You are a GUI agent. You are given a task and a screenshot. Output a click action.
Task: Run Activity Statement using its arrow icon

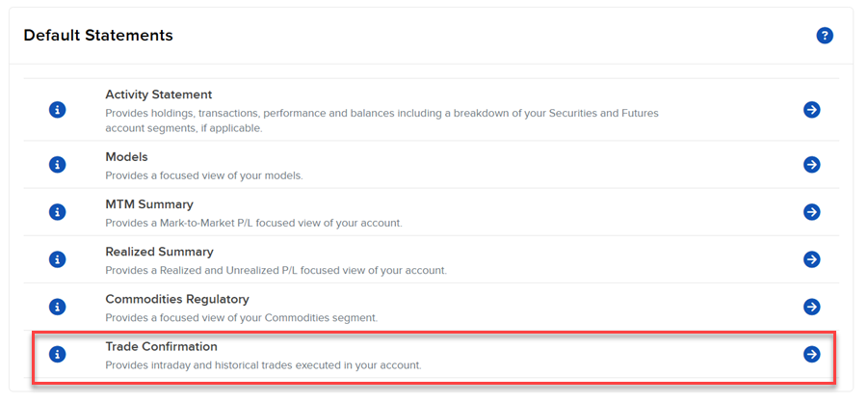[812, 110]
